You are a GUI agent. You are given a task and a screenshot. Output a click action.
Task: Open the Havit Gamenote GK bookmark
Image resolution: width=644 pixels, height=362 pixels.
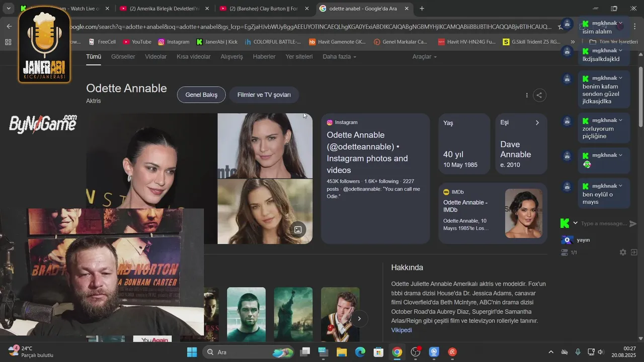[337, 42]
